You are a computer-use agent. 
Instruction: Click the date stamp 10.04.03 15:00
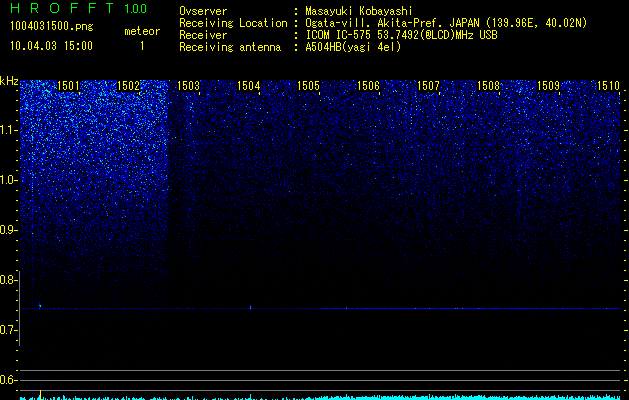click(51, 46)
